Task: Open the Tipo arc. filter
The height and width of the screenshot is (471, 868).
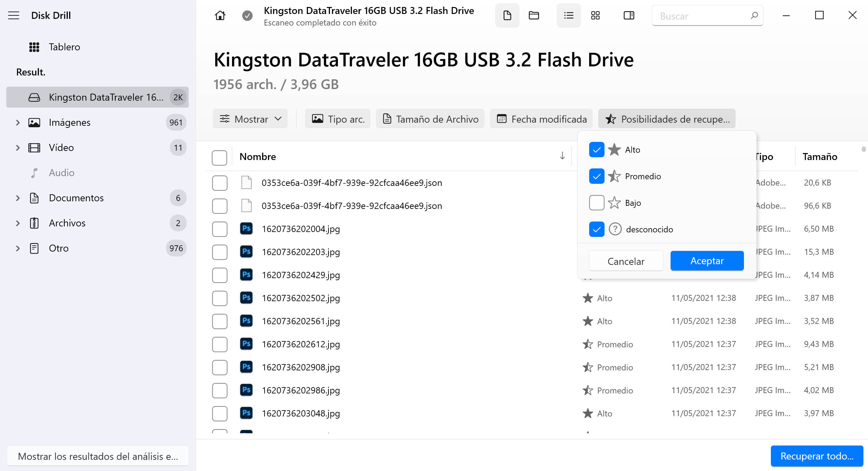Action: coord(338,119)
